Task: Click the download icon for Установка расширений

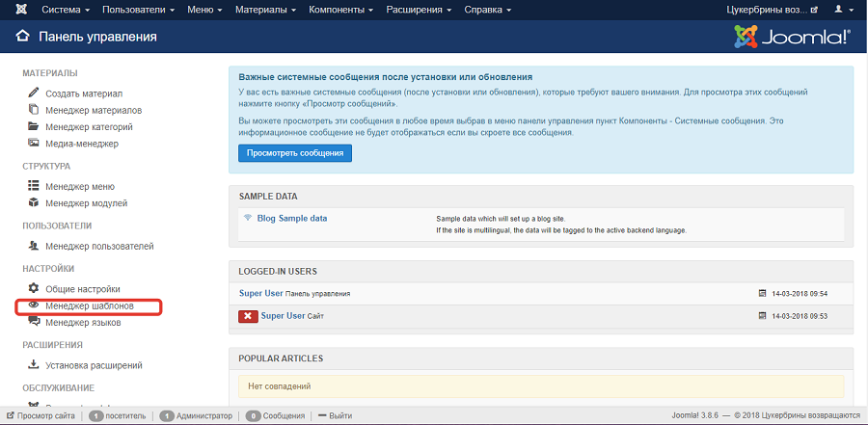Action: [33, 365]
